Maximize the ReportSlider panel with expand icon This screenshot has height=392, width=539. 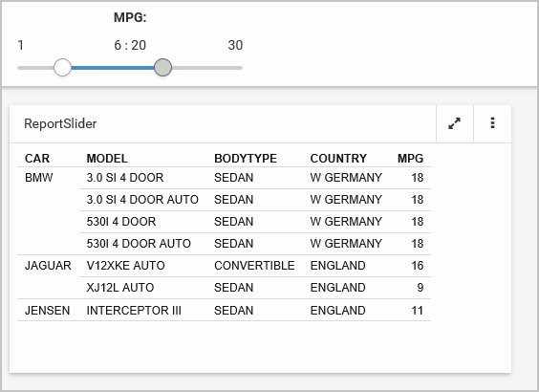[455, 123]
